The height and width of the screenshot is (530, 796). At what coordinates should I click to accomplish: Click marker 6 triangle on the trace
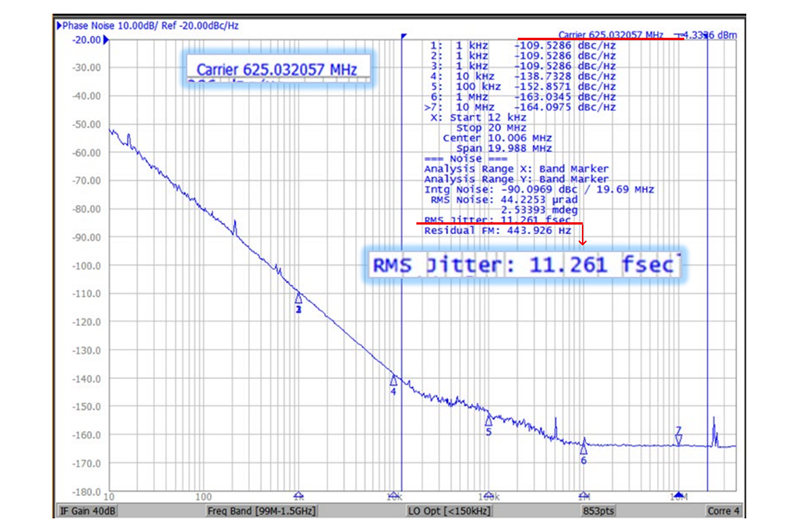pos(584,448)
